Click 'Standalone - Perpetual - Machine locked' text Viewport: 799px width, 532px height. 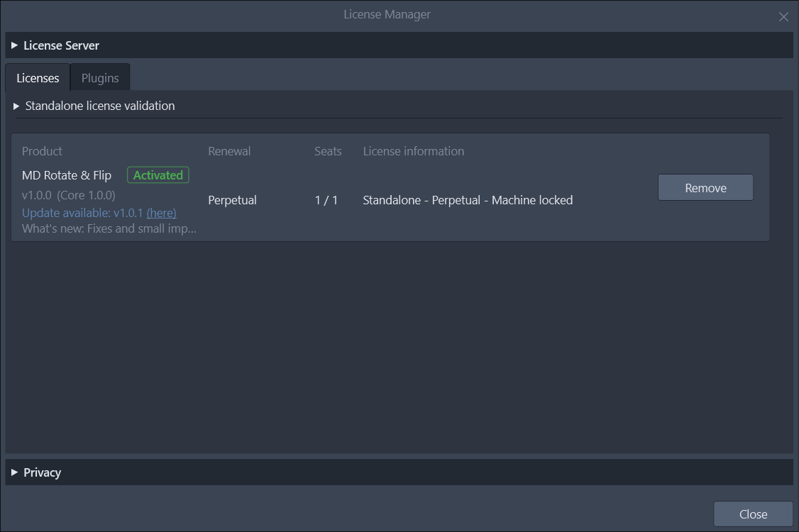click(x=468, y=200)
